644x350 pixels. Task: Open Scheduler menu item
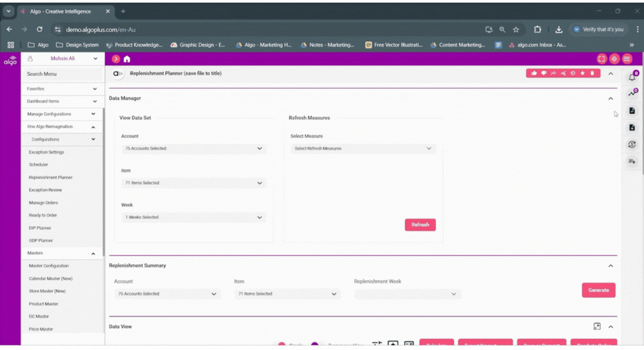pos(38,164)
